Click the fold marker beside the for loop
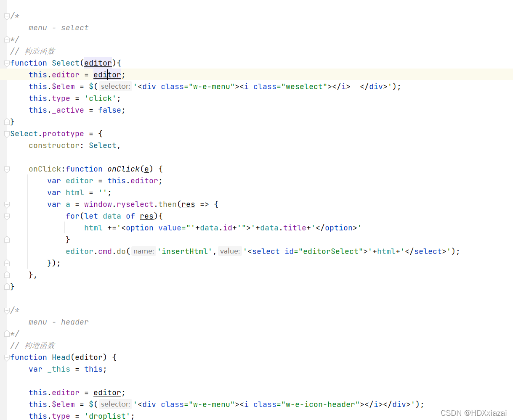 point(6,216)
